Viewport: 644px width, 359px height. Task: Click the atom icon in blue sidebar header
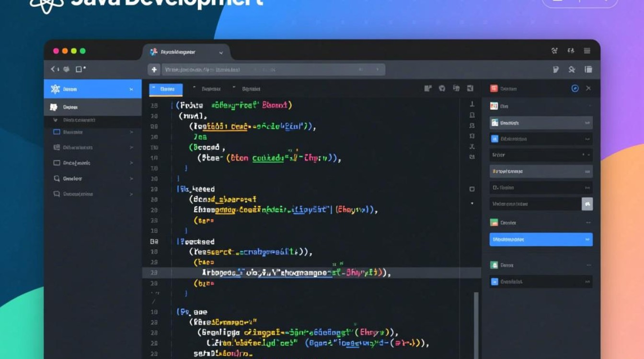coord(55,89)
